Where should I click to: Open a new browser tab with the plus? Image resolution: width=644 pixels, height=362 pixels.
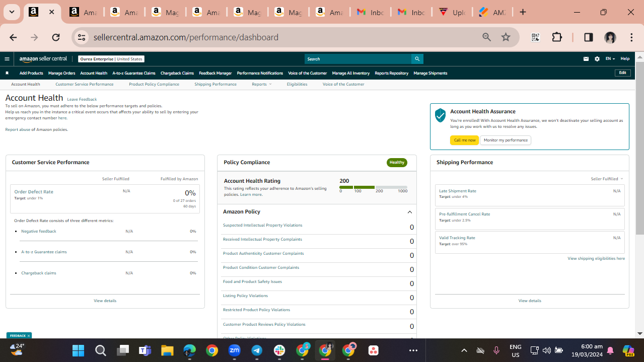click(x=523, y=12)
